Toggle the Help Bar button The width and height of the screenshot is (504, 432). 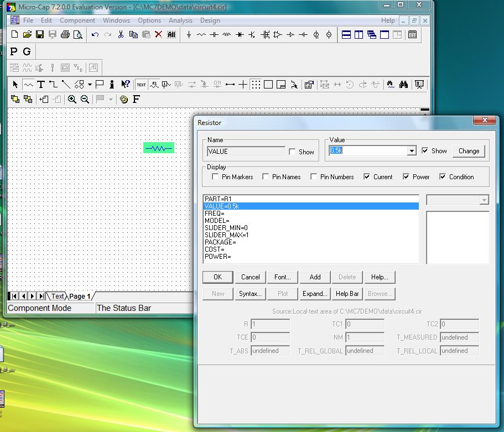347,294
